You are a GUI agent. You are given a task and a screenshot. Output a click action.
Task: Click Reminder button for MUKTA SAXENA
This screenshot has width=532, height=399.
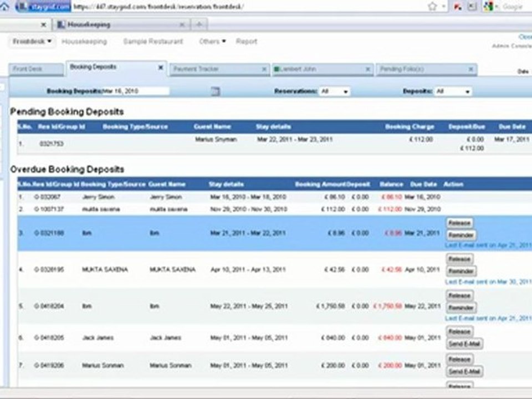pyautogui.click(x=461, y=271)
